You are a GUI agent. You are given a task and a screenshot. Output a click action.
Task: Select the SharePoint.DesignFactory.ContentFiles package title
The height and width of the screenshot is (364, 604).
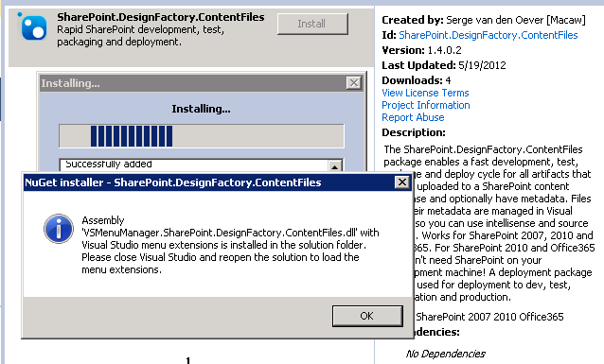[x=161, y=17]
